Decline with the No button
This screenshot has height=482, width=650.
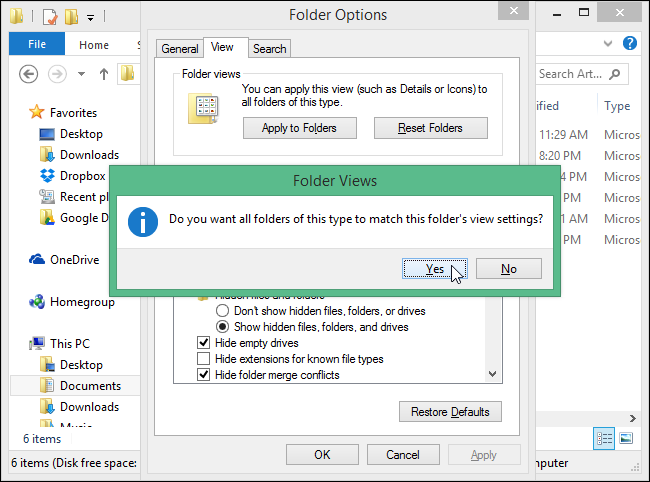tap(509, 269)
